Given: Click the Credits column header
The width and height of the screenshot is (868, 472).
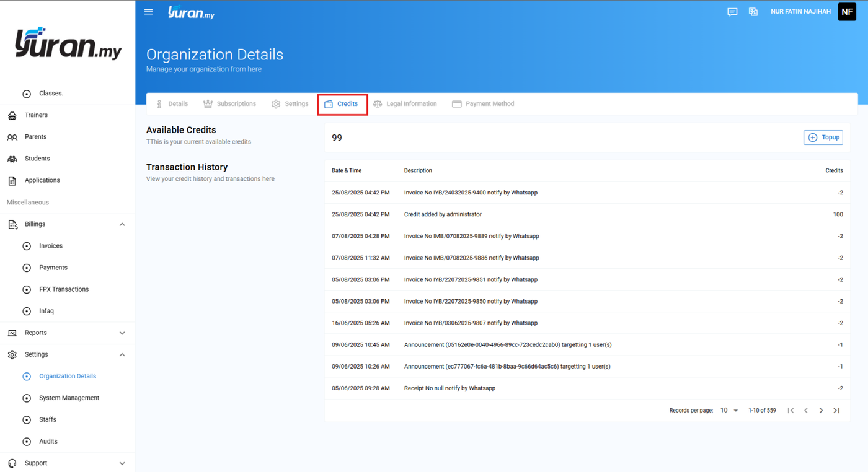Looking at the screenshot, I should [834, 170].
